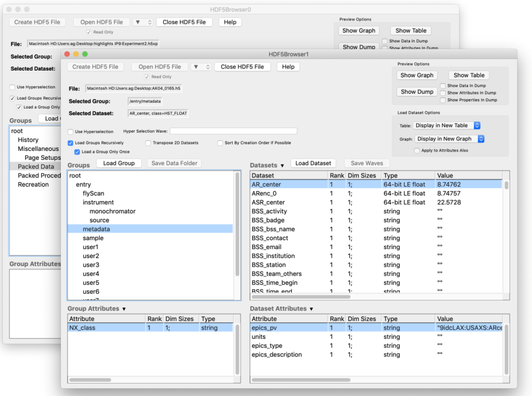Enable Transpose 2D Datasets option
The width and height of the screenshot is (532, 396).
click(149, 143)
